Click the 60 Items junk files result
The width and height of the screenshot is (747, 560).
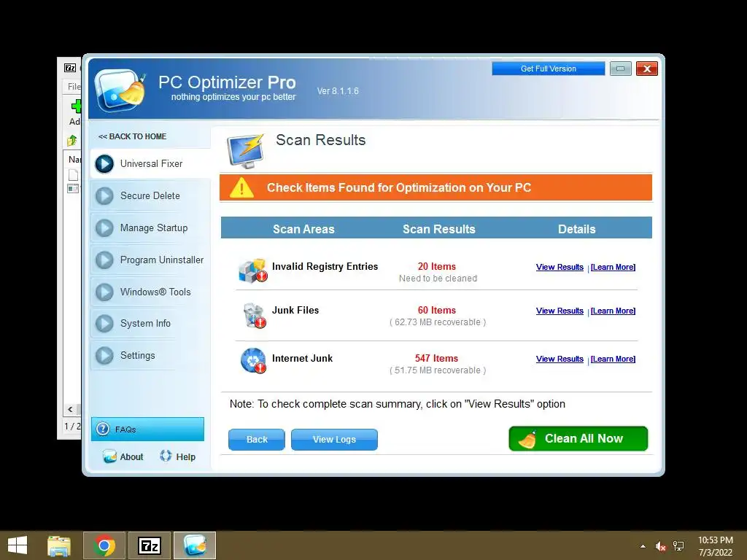pyautogui.click(x=437, y=311)
